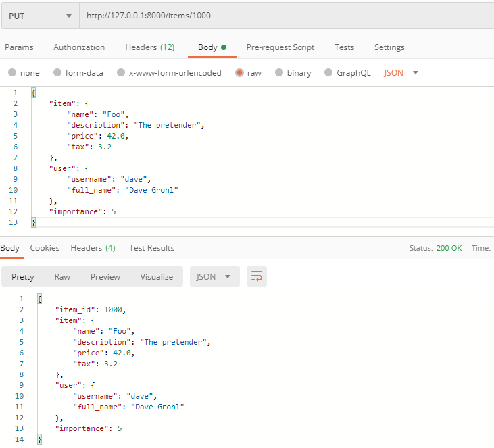
Task: Expand the orange JSON body format dropdown
Action: pyautogui.click(x=401, y=73)
